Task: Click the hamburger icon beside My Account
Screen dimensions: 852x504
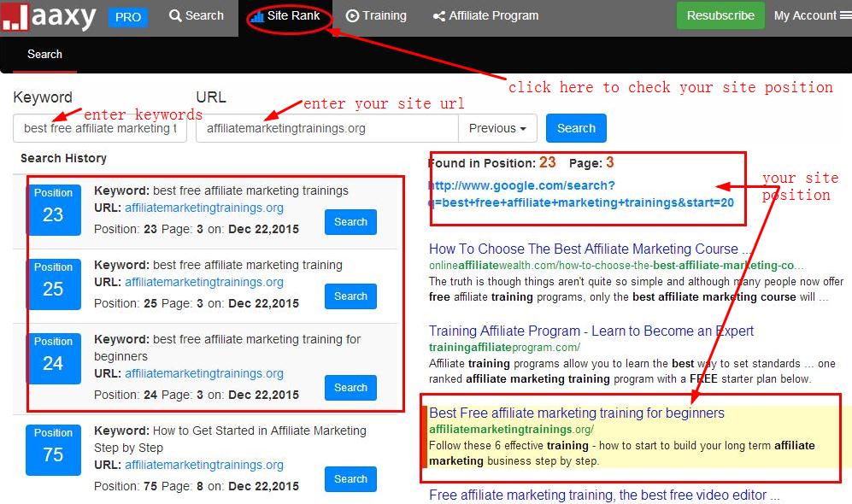Action: 845,15
